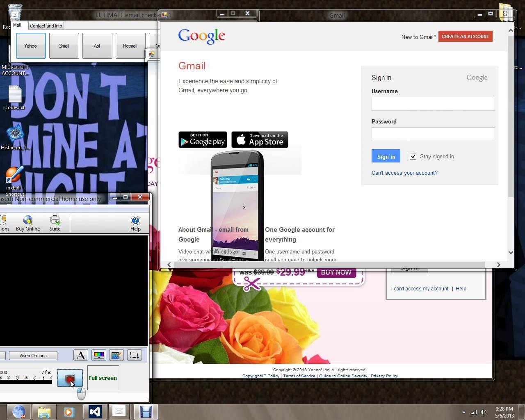
Task: Open Video Options in recorder
Action: 33,356
